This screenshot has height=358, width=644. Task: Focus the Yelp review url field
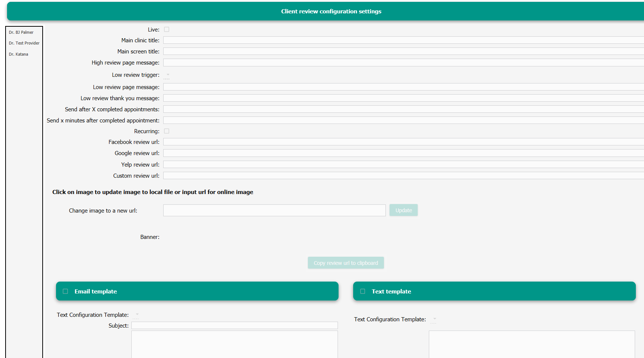[404, 164]
